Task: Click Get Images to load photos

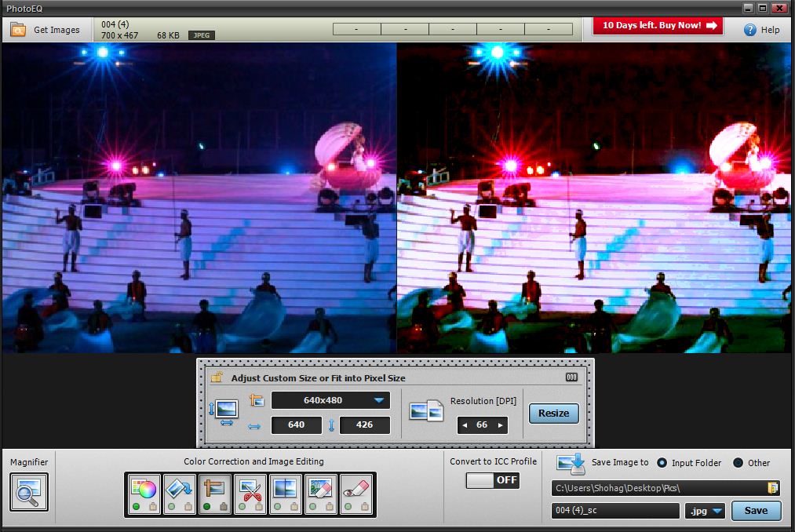Action: click(46, 30)
